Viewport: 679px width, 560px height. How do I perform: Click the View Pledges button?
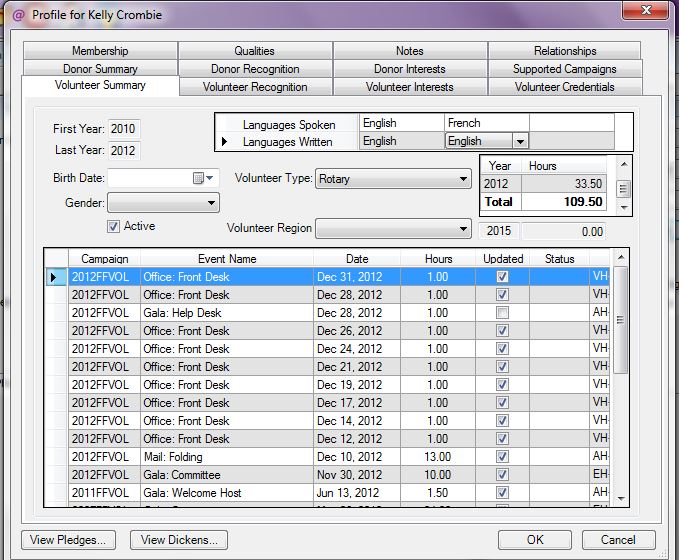68,540
